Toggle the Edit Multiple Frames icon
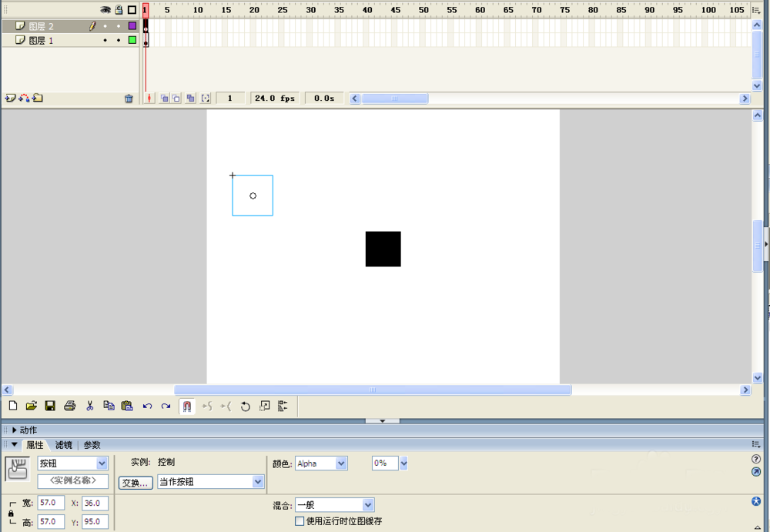This screenshot has width=770, height=532. pyautogui.click(x=190, y=99)
